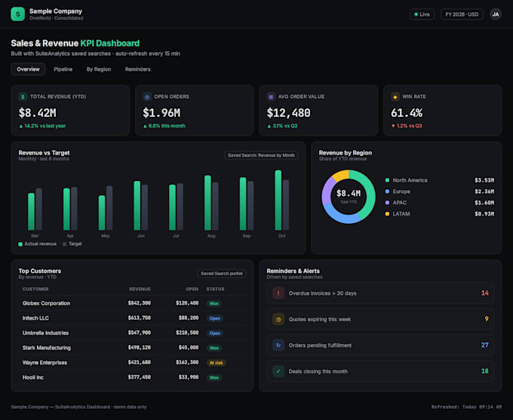This screenshot has height=420, width=513.
Task: Click the CUSTOMER column header
Action: (35, 289)
